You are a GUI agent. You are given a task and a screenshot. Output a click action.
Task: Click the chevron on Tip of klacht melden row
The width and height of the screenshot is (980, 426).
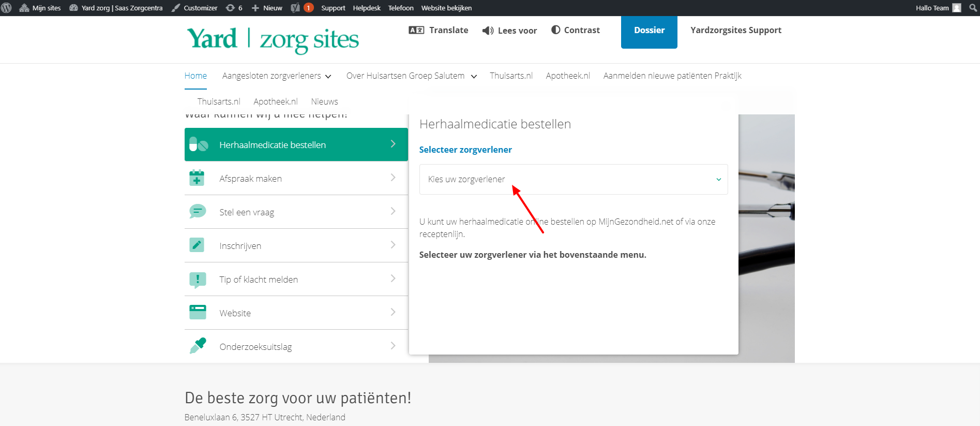pos(393,278)
